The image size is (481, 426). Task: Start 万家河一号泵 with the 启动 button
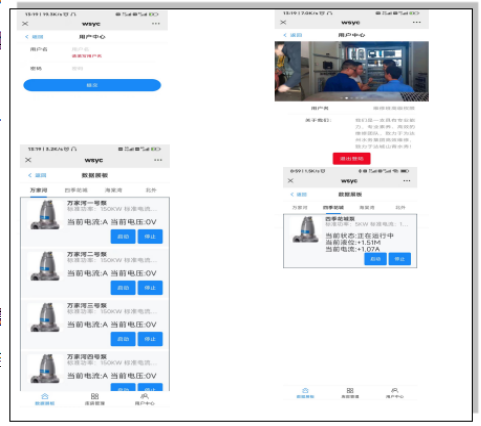(123, 236)
